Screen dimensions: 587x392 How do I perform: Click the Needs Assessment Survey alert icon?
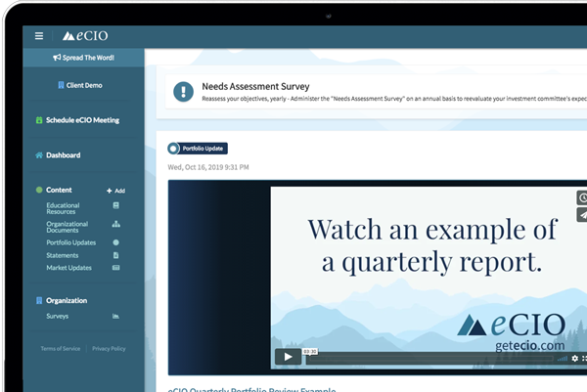[x=184, y=92]
